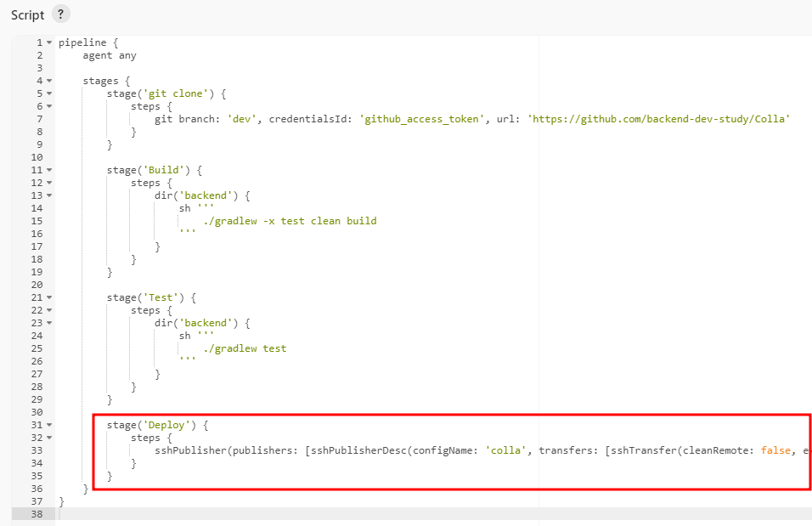The height and width of the screenshot is (526, 812).
Task: Fold the 'Test' stage arrow on line 21
Action: (49, 297)
